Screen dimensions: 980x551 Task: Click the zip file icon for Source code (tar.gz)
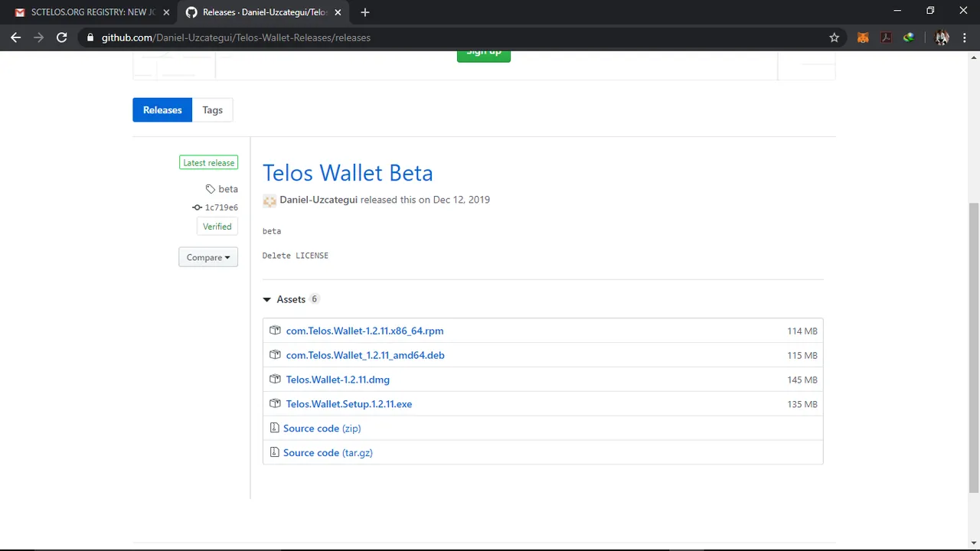click(x=274, y=453)
